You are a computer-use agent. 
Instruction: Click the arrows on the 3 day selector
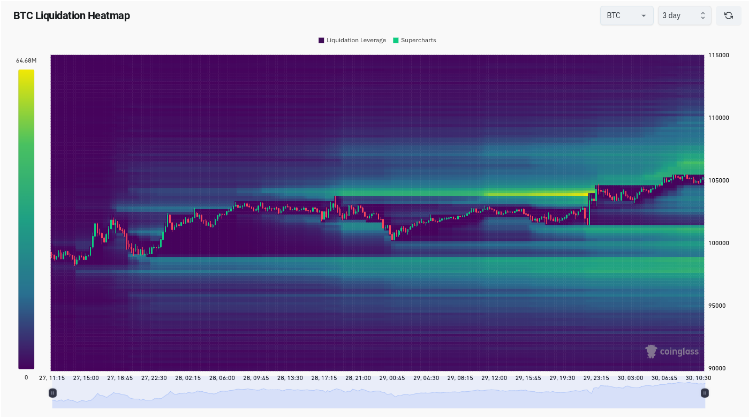[x=702, y=16]
